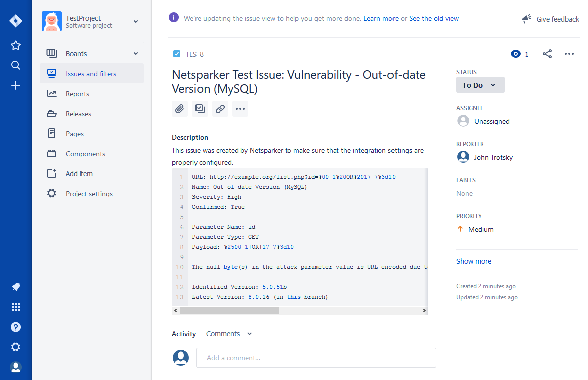Collapse the TestProject project chevron
The width and height of the screenshot is (588, 380).
coord(135,22)
